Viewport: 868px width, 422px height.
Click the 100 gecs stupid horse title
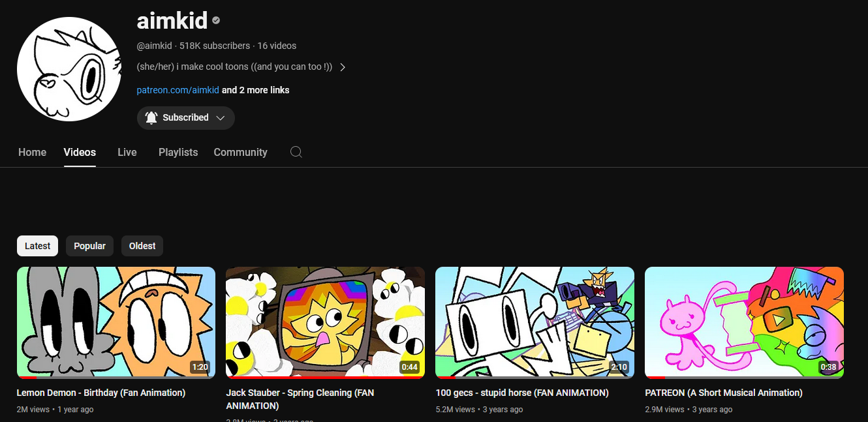(x=521, y=393)
